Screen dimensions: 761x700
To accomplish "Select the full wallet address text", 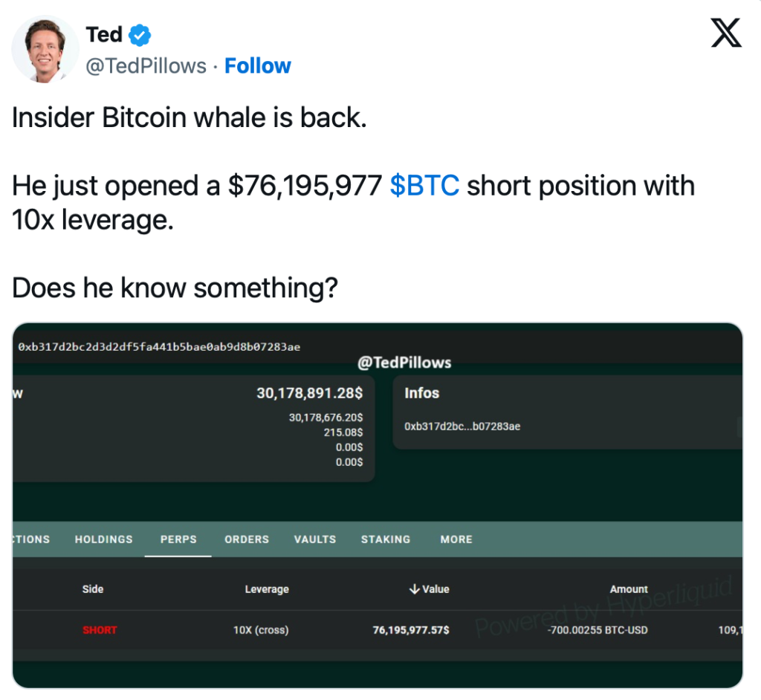I will click(x=159, y=347).
